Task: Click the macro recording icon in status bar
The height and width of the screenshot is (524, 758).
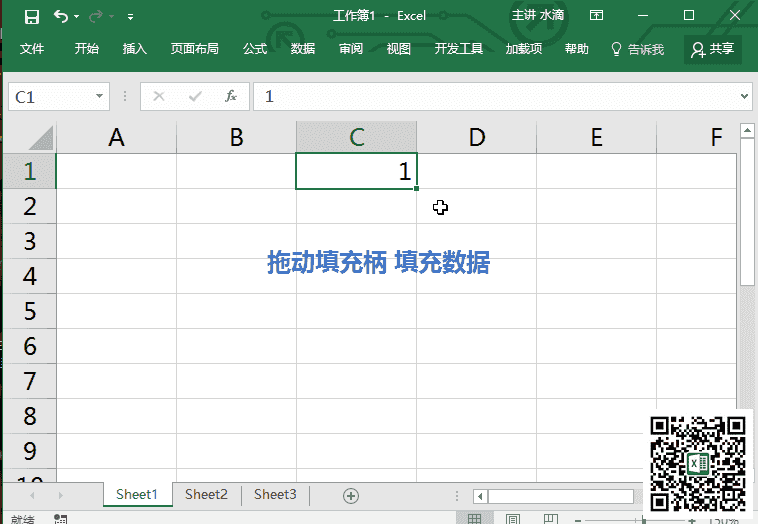Action: 60,519
